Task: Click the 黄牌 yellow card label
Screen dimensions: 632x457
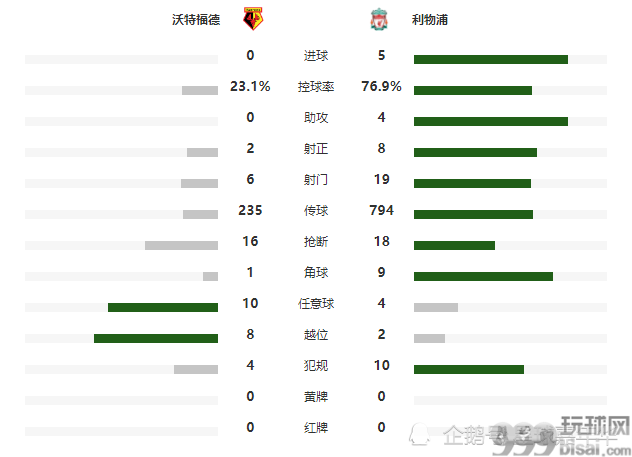Action: [316, 397]
